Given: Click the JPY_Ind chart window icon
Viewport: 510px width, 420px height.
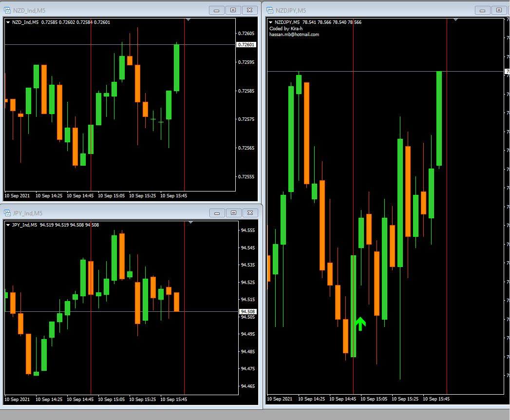Looking at the screenshot, I should (x=8, y=213).
